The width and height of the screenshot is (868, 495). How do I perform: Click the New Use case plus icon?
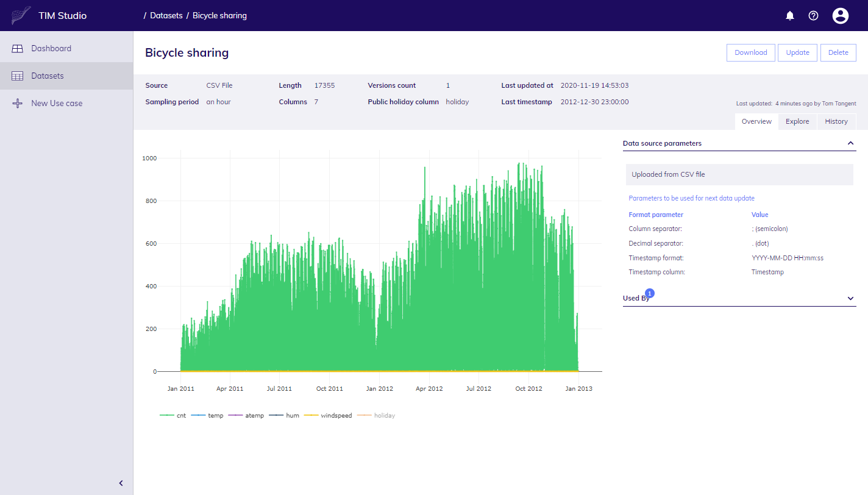coord(18,103)
